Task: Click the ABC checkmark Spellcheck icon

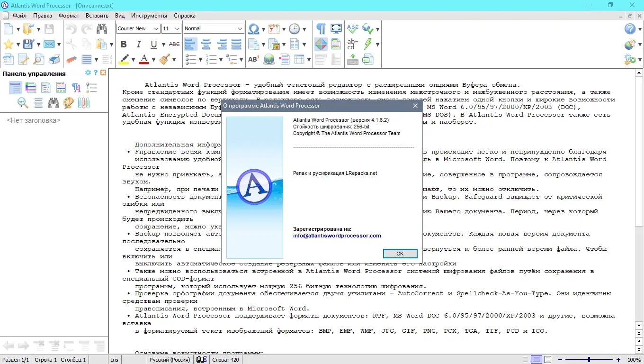Action: [x=353, y=29]
